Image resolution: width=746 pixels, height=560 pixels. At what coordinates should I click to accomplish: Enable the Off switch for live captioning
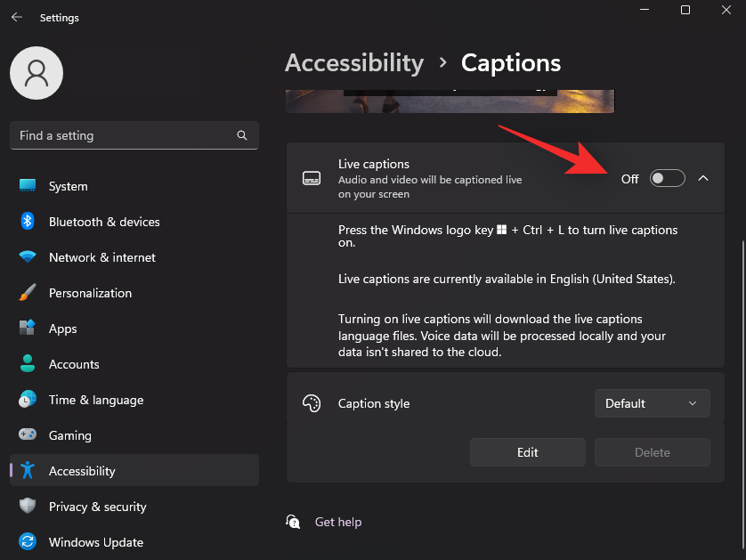[667, 178]
